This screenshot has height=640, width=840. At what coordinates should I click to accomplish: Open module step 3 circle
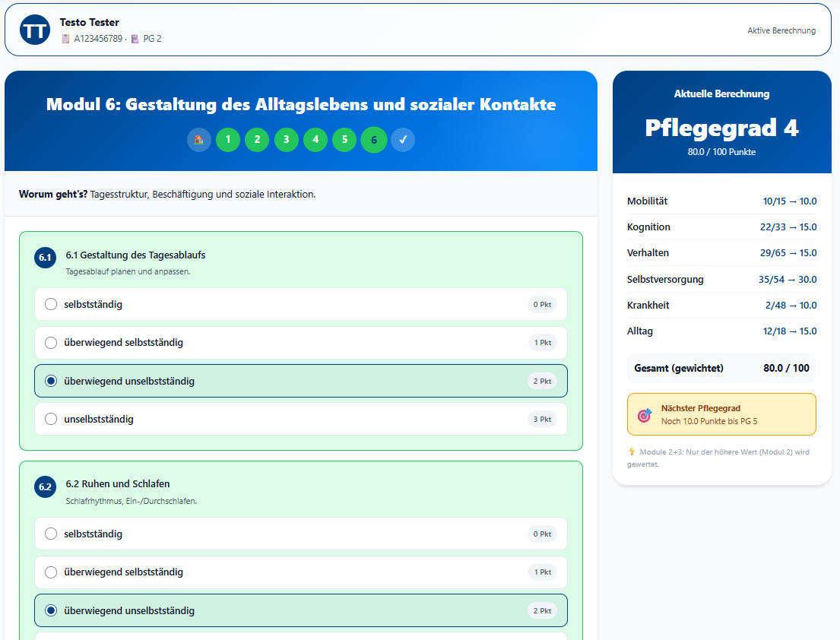(287, 140)
